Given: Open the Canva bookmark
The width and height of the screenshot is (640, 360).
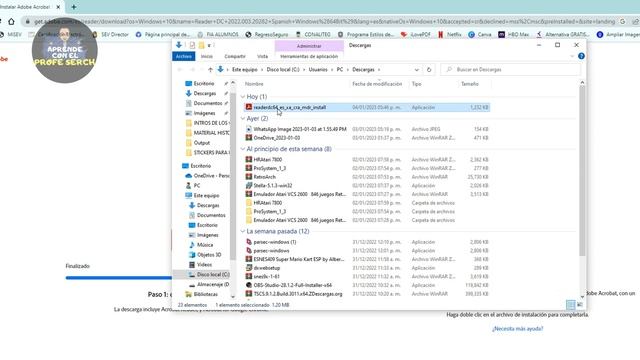Looking at the screenshot, I should [480, 35].
